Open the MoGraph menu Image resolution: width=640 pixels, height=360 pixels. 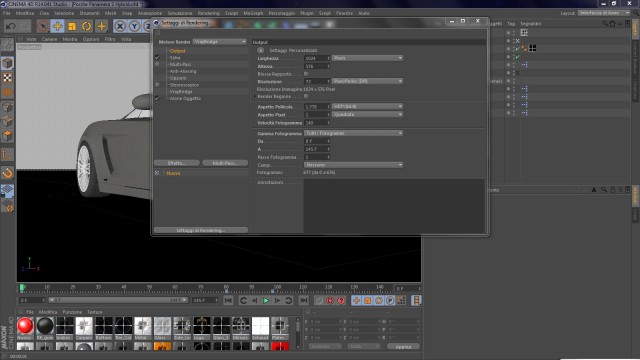point(253,13)
